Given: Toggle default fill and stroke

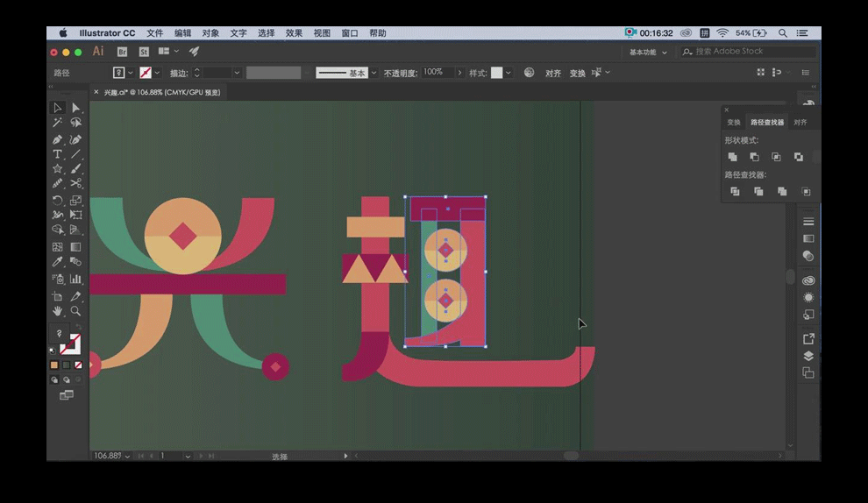Looking at the screenshot, I should click(53, 351).
